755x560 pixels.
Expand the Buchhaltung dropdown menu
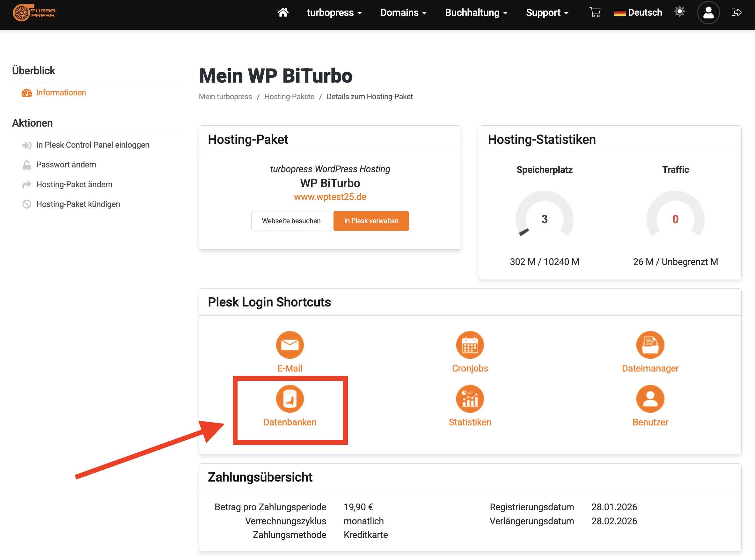click(x=476, y=12)
